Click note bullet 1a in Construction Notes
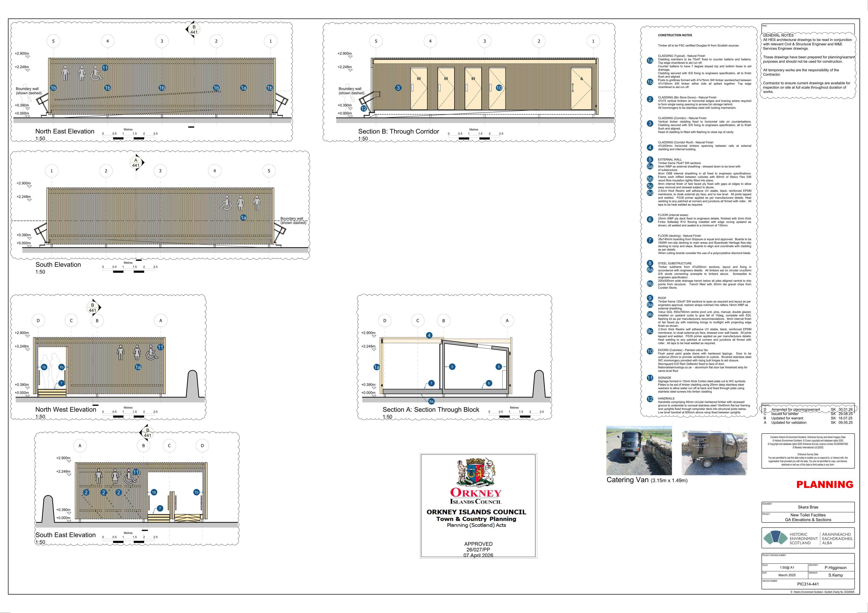 [x=650, y=60]
